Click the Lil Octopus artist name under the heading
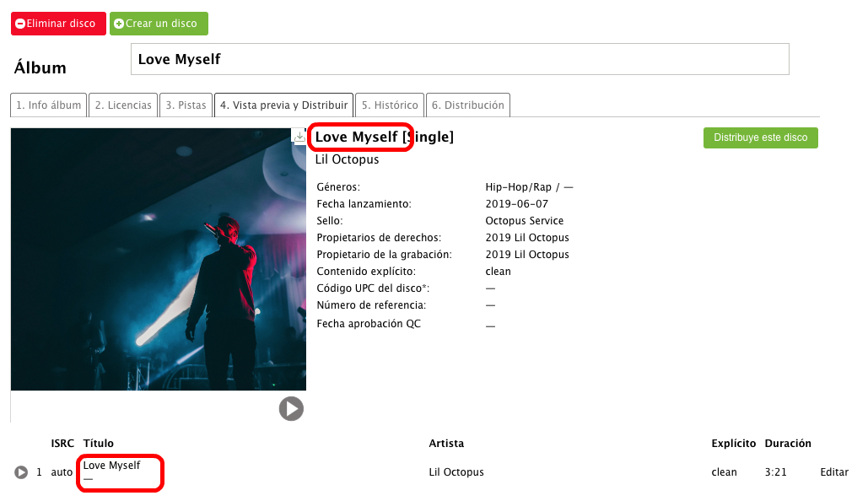868x501 pixels. tap(347, 159)
